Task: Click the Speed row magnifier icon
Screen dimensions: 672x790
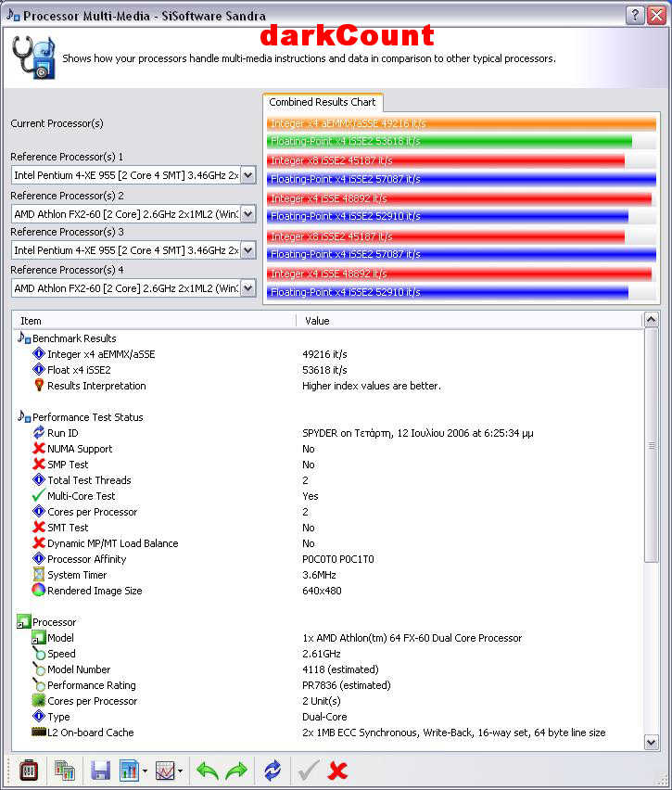Action: click(x=39, y=654)
